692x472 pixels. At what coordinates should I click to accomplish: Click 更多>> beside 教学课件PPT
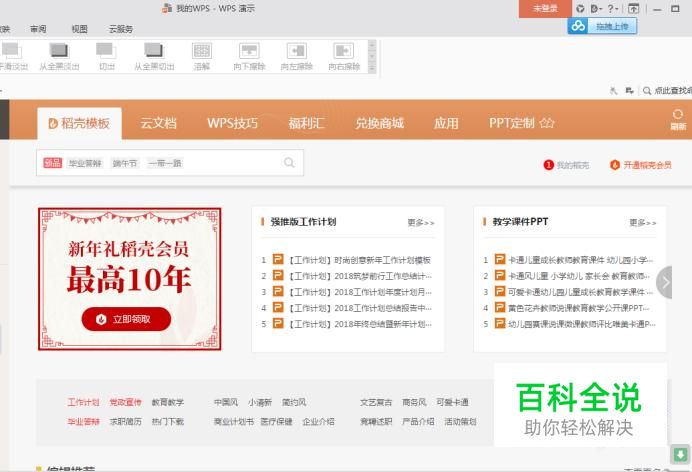pyautogui.click(x=643, y=223)
